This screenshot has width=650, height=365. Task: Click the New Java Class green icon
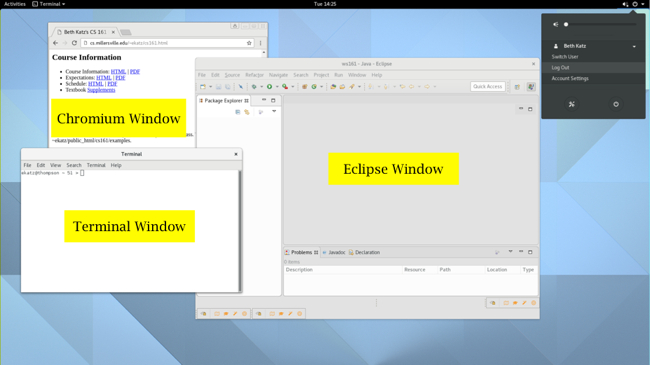pyautogui.click(x=314, y=87)
